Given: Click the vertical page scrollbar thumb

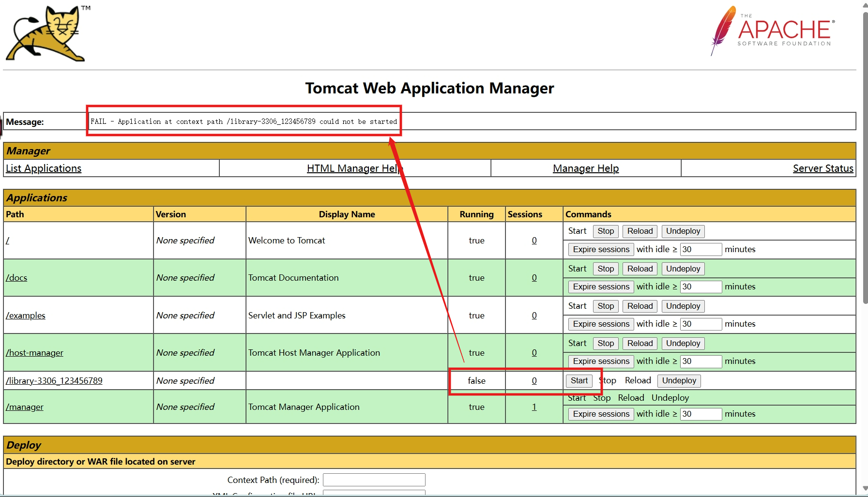Looking at the screenshot, I should tap(865, 157).
